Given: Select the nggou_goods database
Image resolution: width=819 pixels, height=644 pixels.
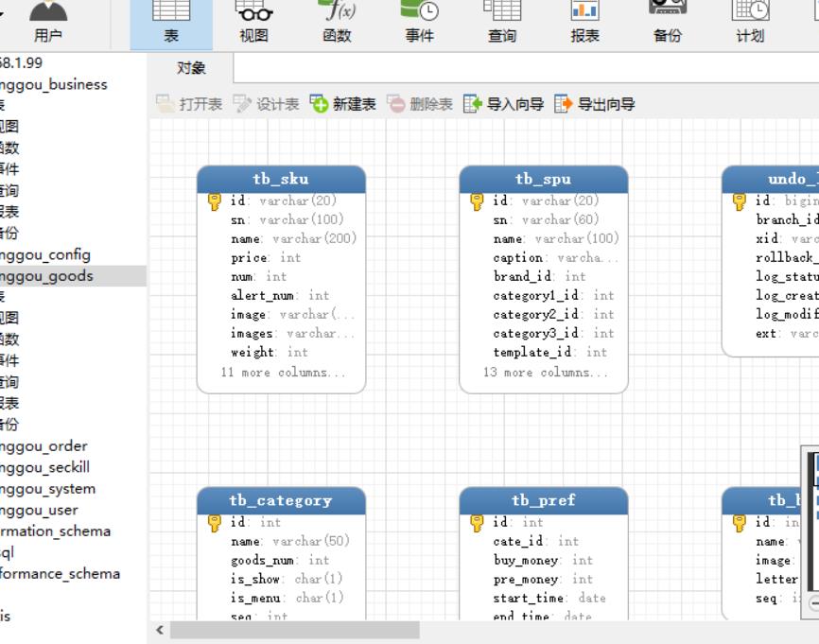Looking at the screenshot, I should pos(46,276).
